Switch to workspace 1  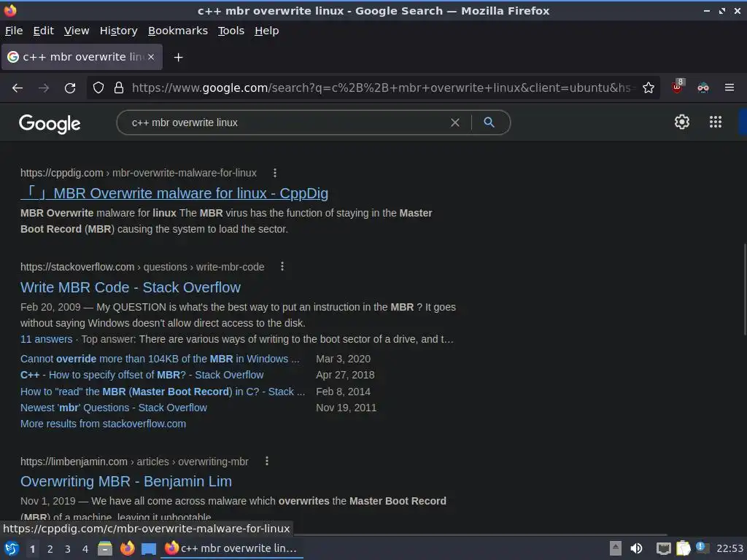tap(32, 549)
